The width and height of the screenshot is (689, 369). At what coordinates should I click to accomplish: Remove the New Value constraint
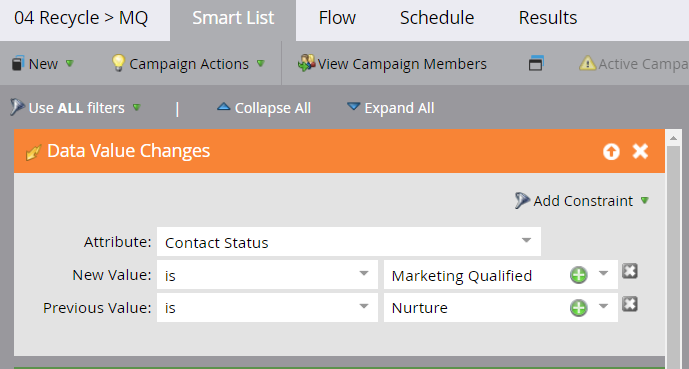pos(630,271)
